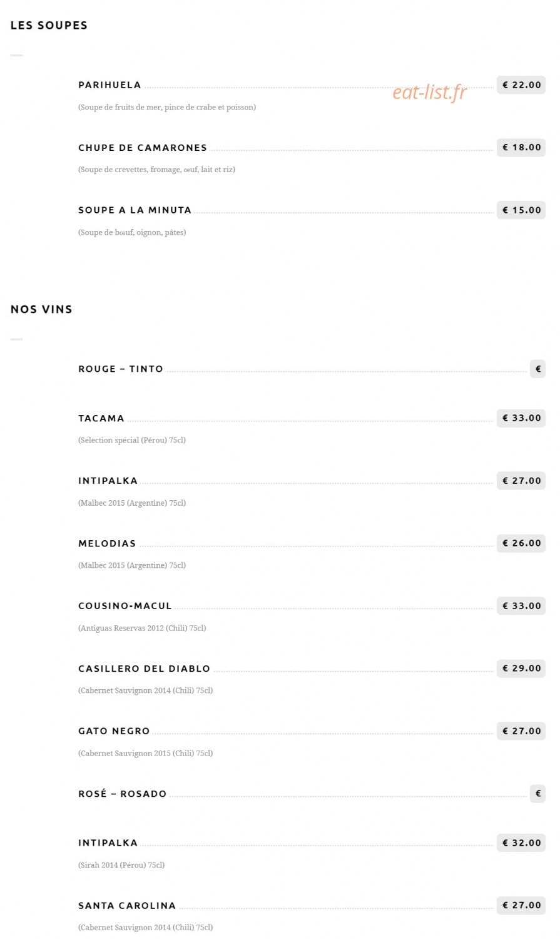
Task: Click the Parihuela soup title
Action: point(109,85)
